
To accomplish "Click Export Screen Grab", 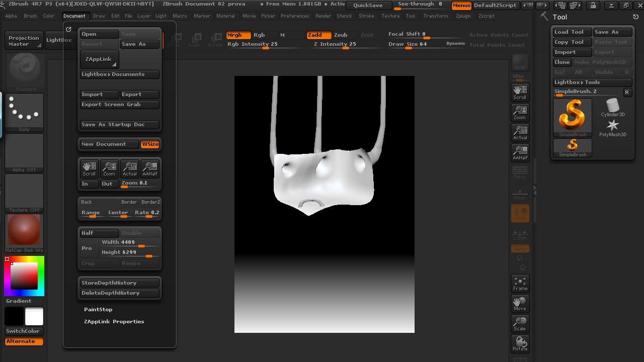I will pyautogui.click(x=120, y=105).
